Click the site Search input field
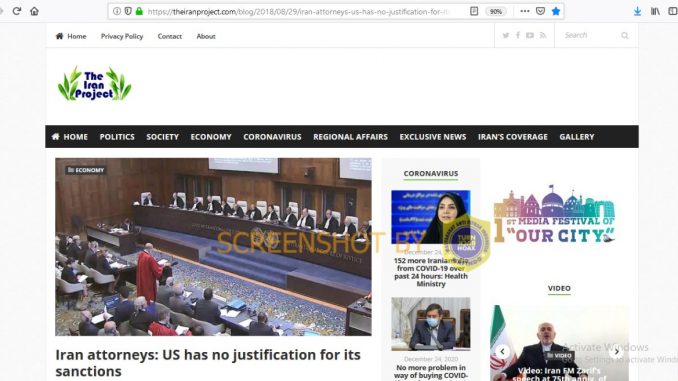This screenshot has height=381, width=678. tap(590, 35)
